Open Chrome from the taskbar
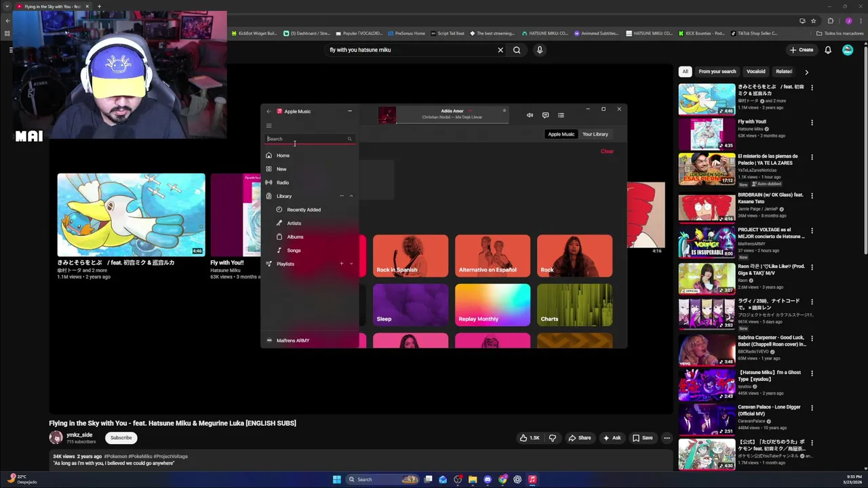 [502, 479]
